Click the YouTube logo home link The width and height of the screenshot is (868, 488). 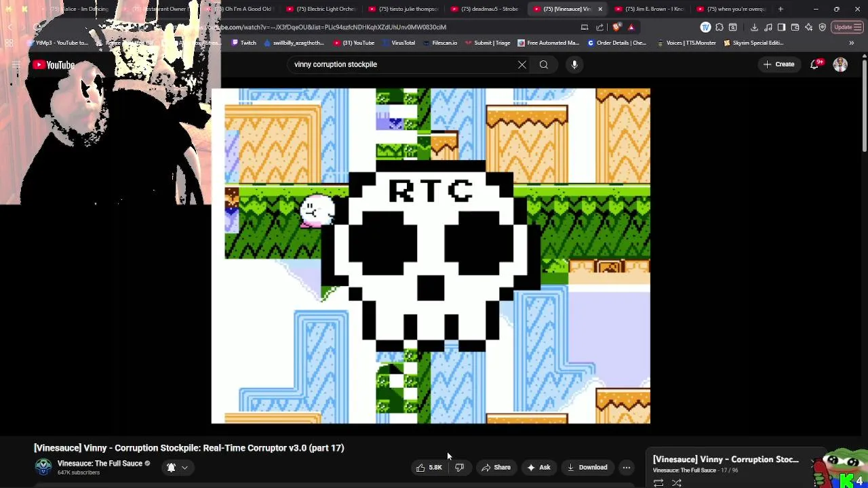pos(54,65)
